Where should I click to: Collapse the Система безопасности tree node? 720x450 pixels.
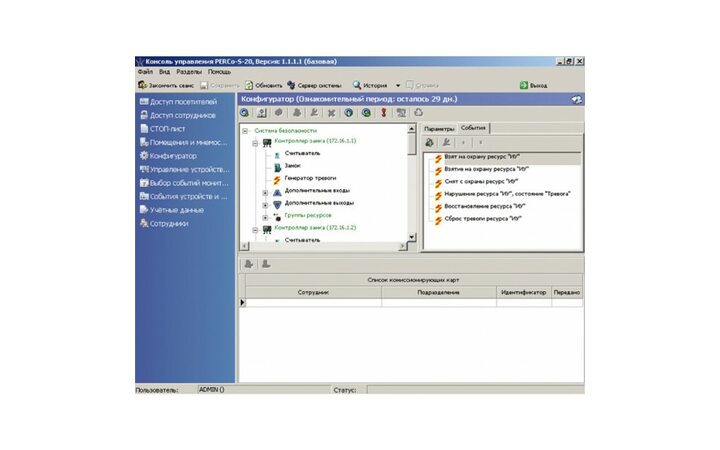tap(245, 131)
